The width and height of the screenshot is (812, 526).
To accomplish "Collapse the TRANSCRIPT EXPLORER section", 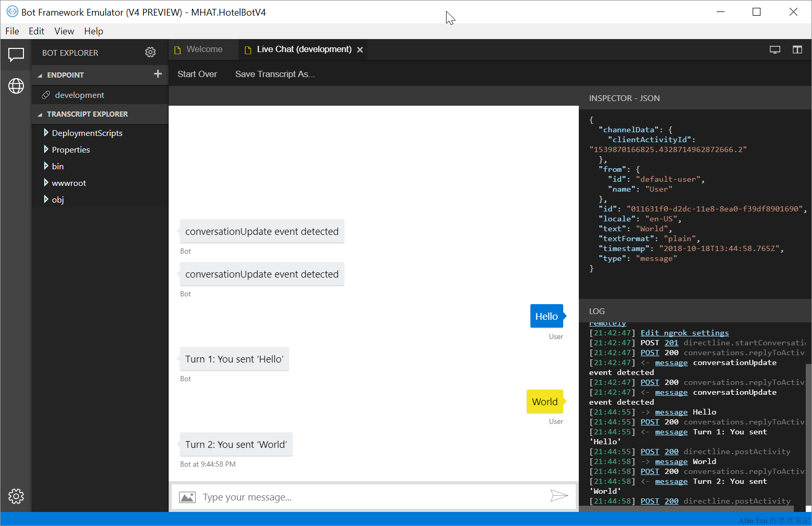I will point(40,115).
